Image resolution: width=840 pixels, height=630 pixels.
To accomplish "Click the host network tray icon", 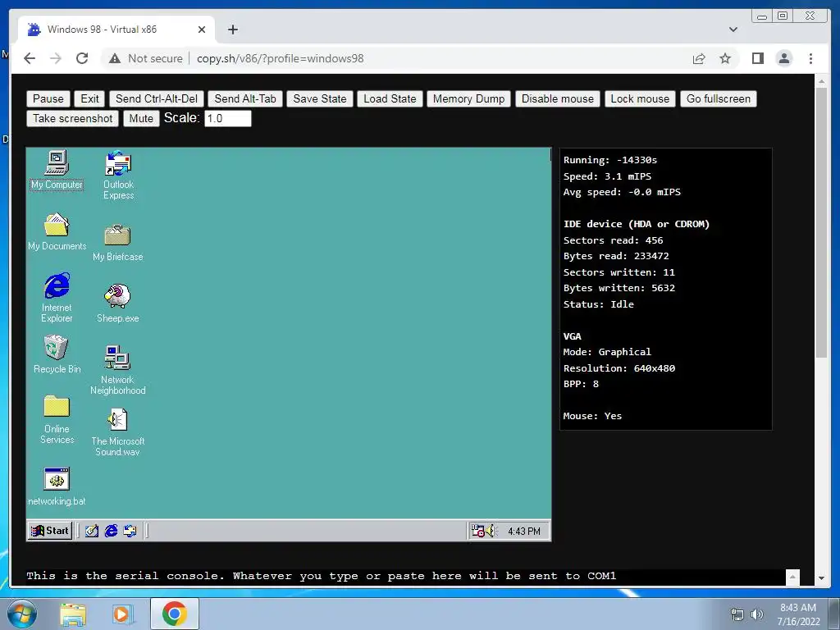I will pos(737,614).
